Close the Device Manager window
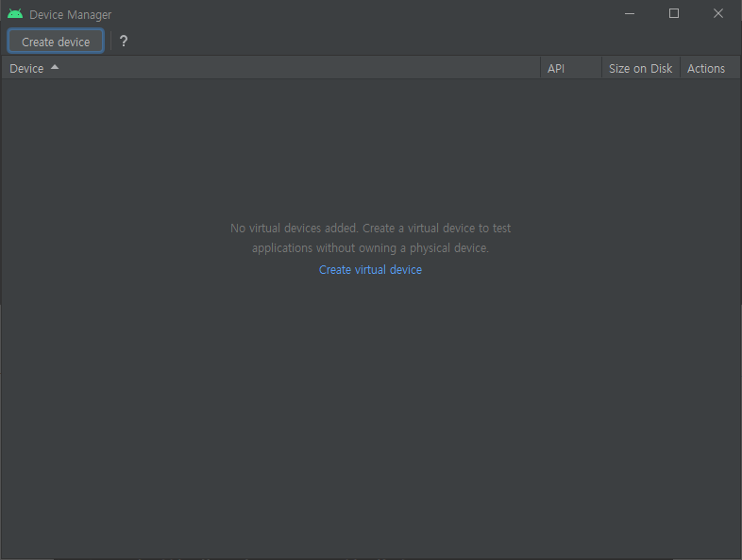This screenshot has width=742, height=560. 718,14
